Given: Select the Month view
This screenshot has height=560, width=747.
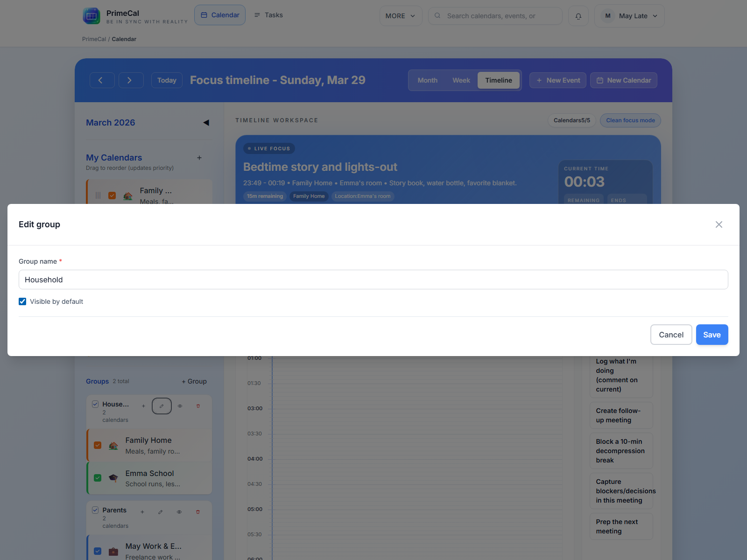Looking at the screenshot, I should [x=427, y=80].
